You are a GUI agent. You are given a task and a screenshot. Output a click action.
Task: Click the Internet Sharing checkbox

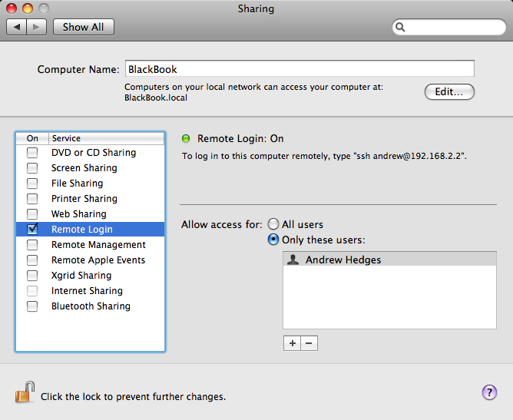pos(32,291)
